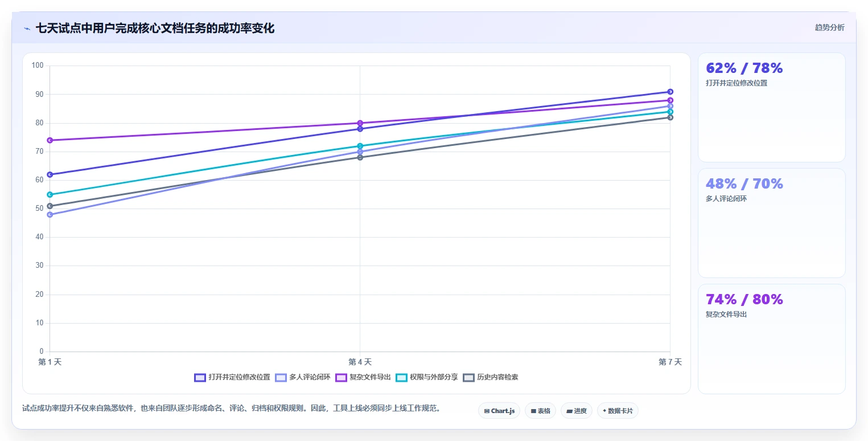The image size is (868, 441).
Task: Click day 4 point of 打开并定位修改位置 line at 78
Action: (360, 129)
